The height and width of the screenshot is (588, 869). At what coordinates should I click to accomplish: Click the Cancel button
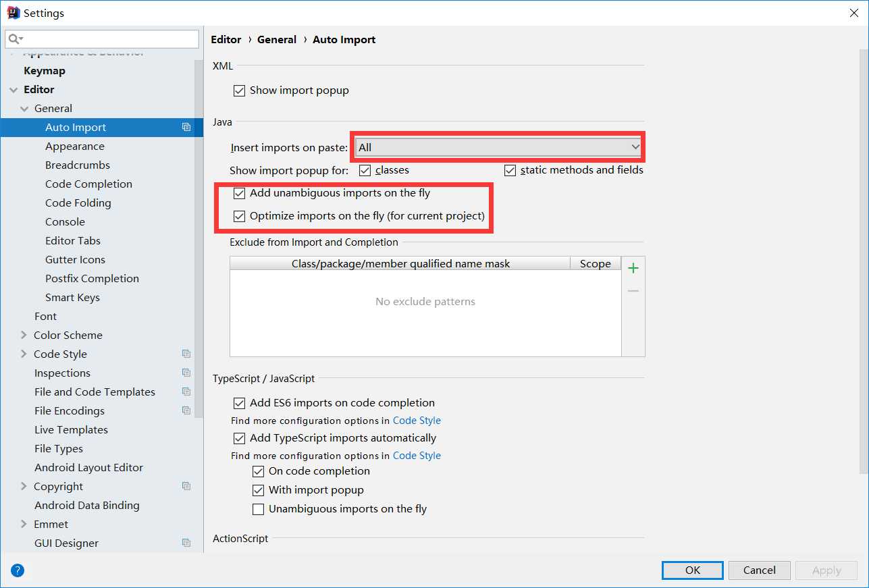click(x=759, y=570)
